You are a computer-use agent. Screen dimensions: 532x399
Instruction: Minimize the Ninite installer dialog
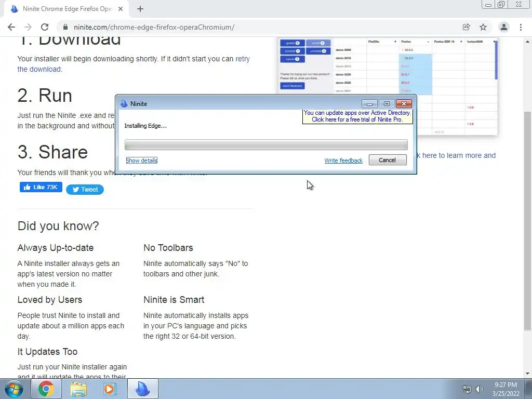tap(369, 103)
